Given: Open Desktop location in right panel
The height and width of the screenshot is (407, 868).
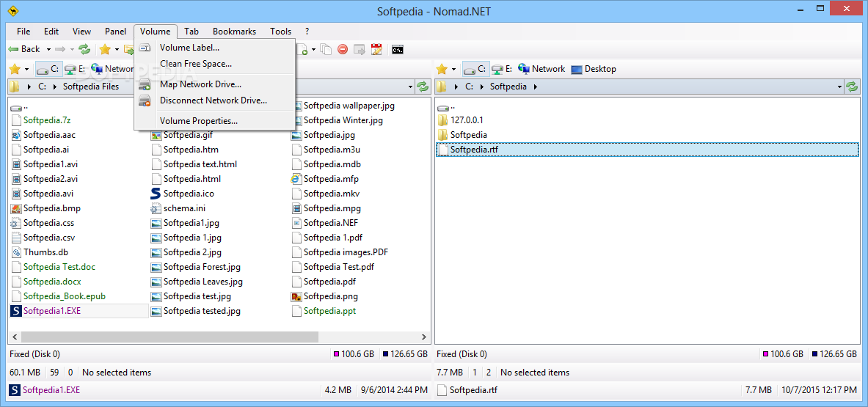Looking at the screenshot, I should tap(594, 69).
